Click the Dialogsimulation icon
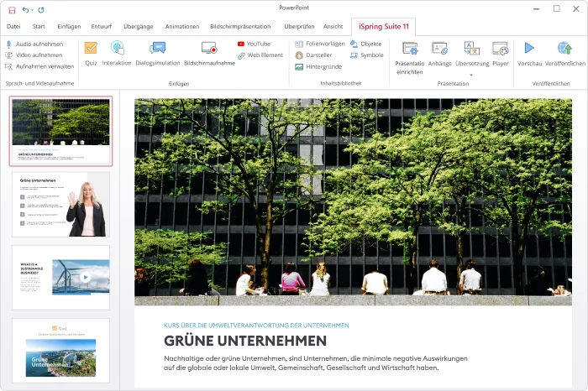The image size is (588, 391). click(158, 48)
